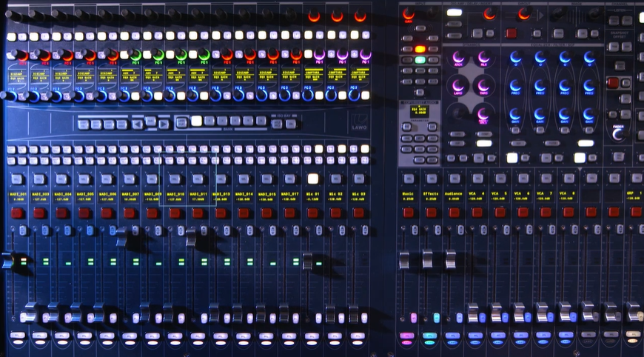The image size is (644, 357).
Task: Select the MADI_011 channel label display
Action: [198, 196]
